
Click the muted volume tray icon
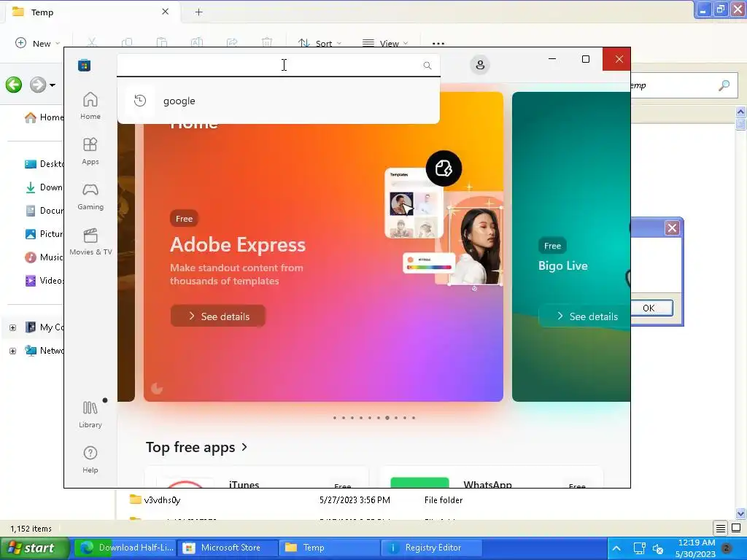(658, 549)
